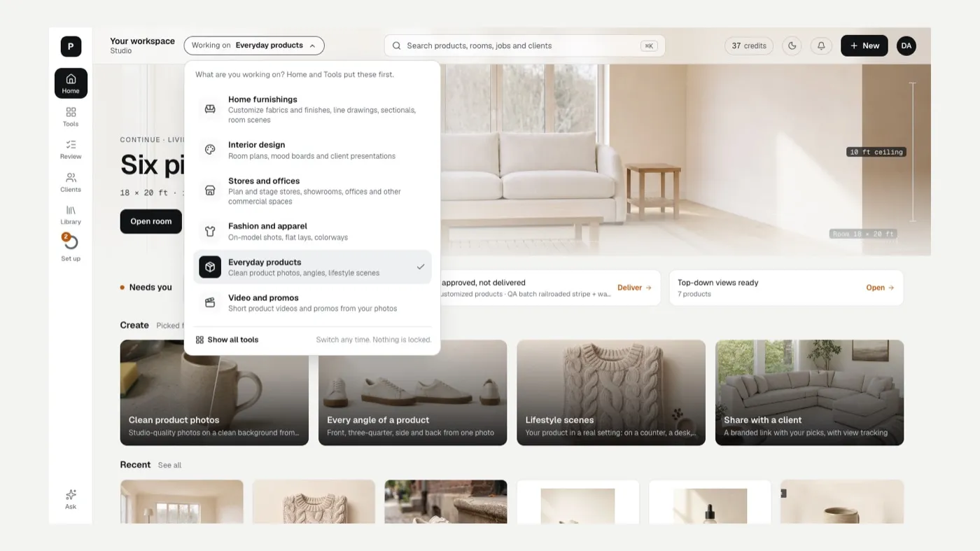Viewport: 980px width, 551px height.
Task: Open the Lifestyle scenes card
Action: [611, 393]
